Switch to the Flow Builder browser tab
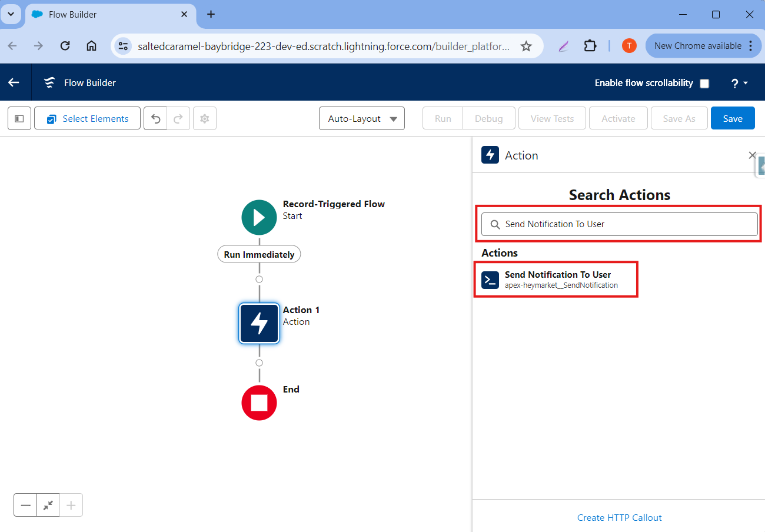This screenshot has height=532, width=765. coord(110,14)
